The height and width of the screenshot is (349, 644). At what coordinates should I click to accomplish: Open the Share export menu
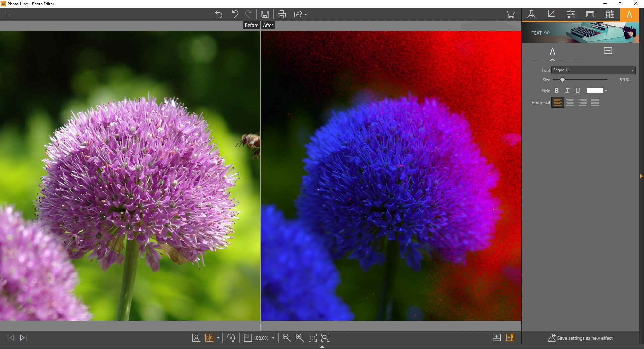tap(300, 14)
